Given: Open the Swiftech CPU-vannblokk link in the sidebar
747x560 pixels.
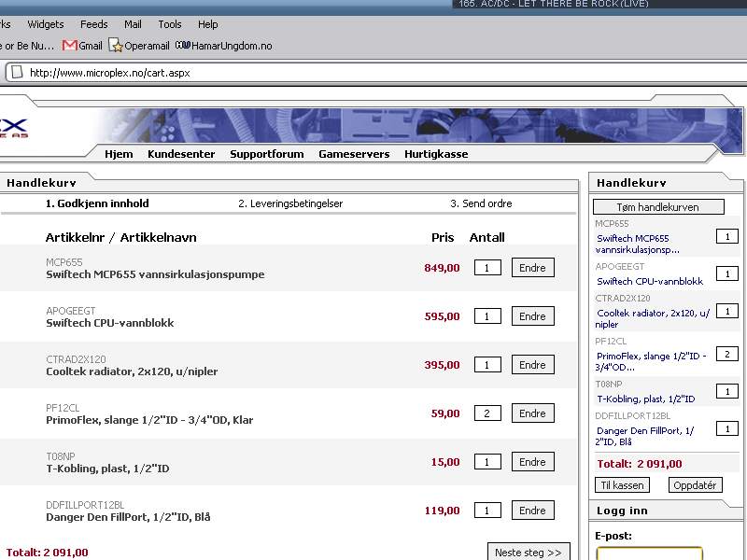Looking at the screenshot, I should [x=650, y=282].
